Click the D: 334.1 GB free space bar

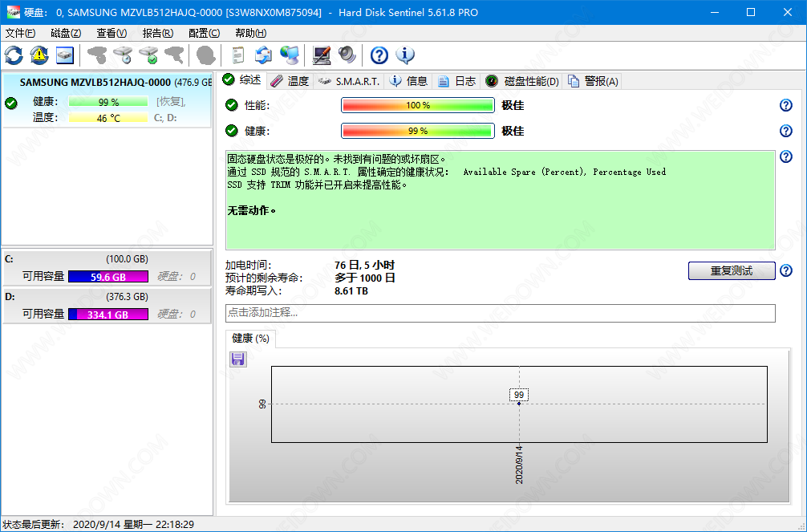click(x=108, y=315)
